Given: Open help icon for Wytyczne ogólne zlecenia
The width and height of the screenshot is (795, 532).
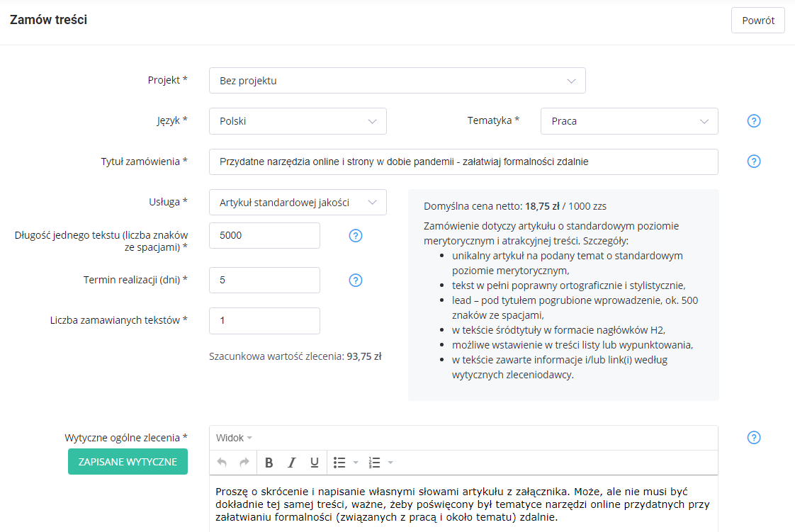Looking at the screenshot, I should click(754, 438).
